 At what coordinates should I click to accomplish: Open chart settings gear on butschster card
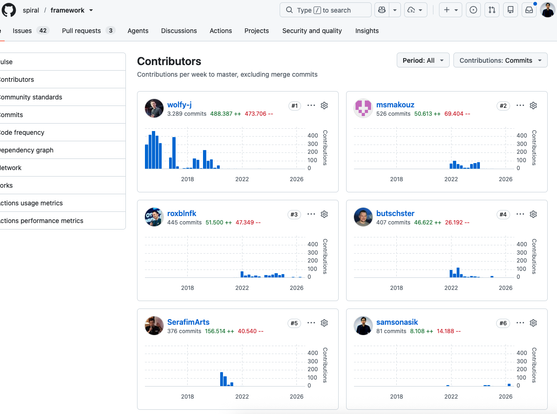point(533,214)
